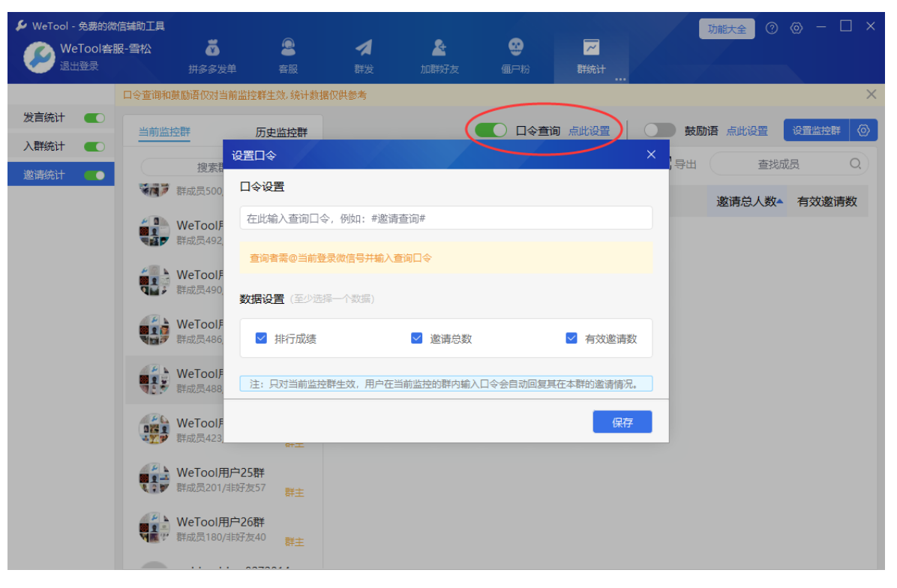The image size is (897, 588).
Task: Click the 功能大全 button
Action: click(727, 28)
